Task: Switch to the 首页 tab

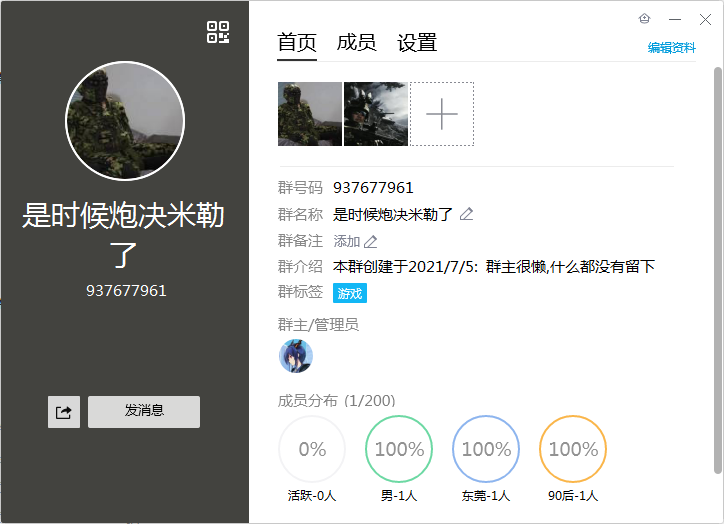Action: pos(297,43)
